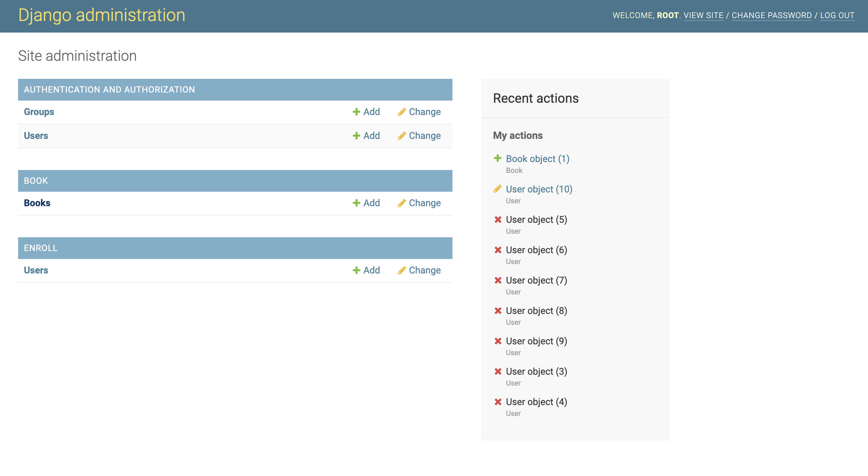The height and width of the screenshot is (476, 868).
Task: Click the green plus icon next to Book object (1)
Action: coord(498,158)
